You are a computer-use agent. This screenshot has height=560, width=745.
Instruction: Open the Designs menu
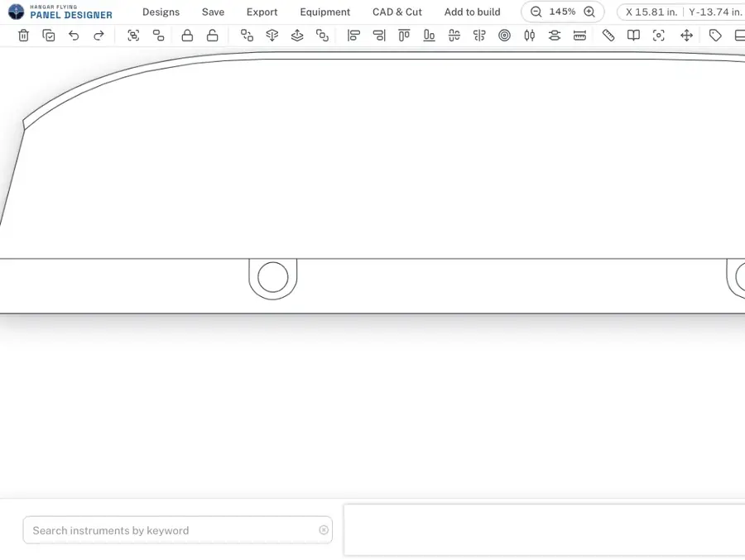[x=161, y=12]
